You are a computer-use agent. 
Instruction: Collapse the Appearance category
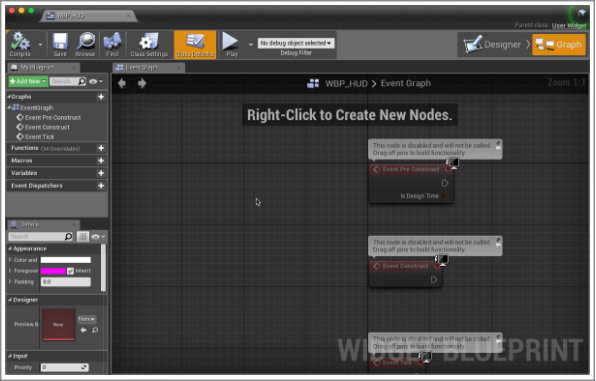tap(10, 249)
